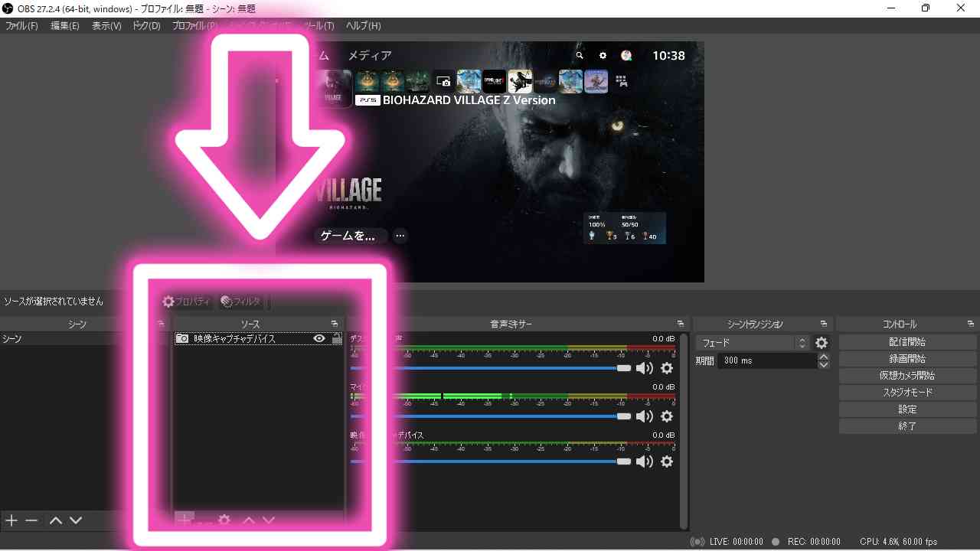Move the source down with the down arrow

point(269,520)
